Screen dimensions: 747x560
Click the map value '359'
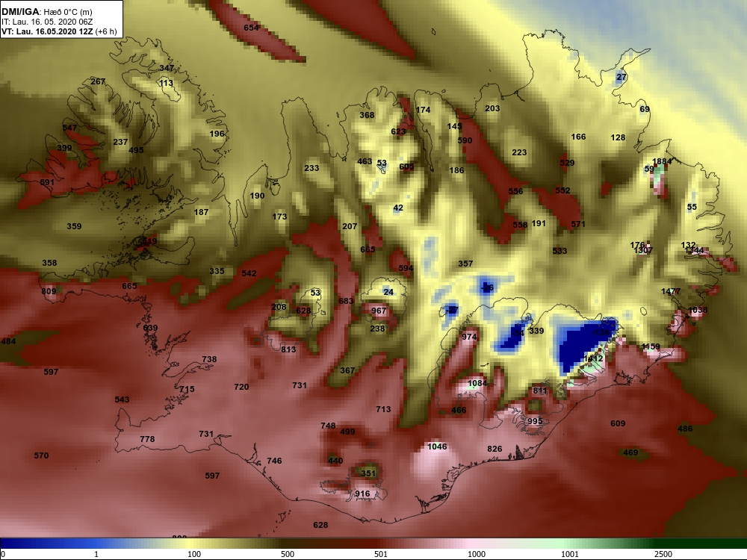(74, 226)
